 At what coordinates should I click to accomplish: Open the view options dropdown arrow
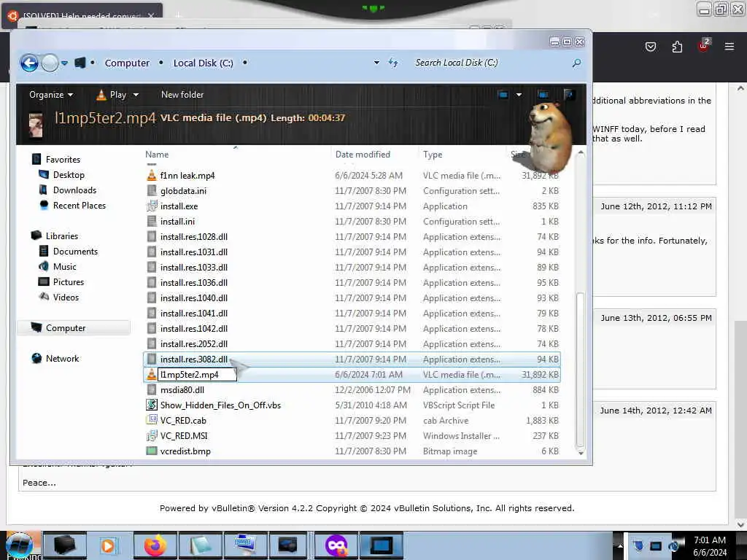[x=519, y=94]
